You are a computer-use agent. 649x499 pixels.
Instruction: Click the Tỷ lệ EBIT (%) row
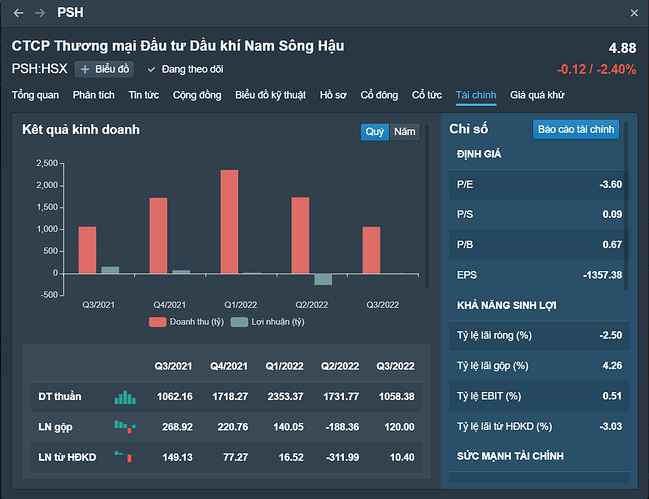point(539,396)
